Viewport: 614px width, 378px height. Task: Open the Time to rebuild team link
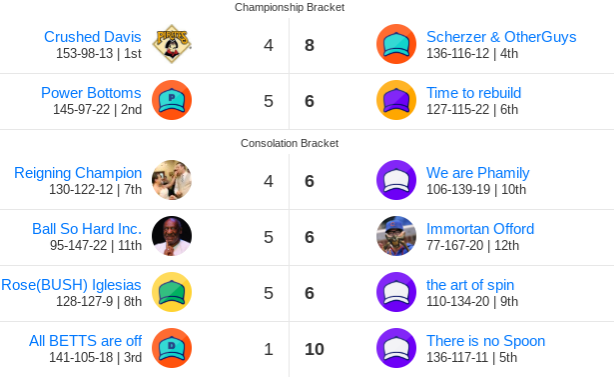pos(474,93)
